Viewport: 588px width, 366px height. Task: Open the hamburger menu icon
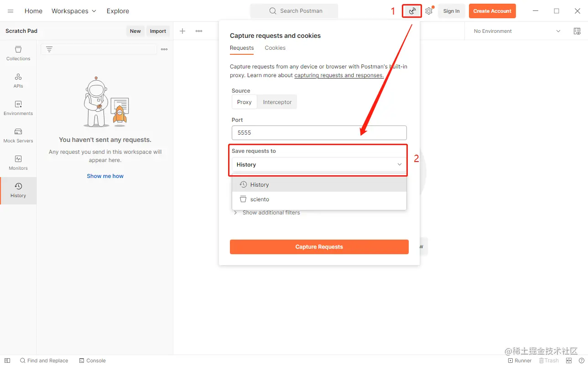10,11
